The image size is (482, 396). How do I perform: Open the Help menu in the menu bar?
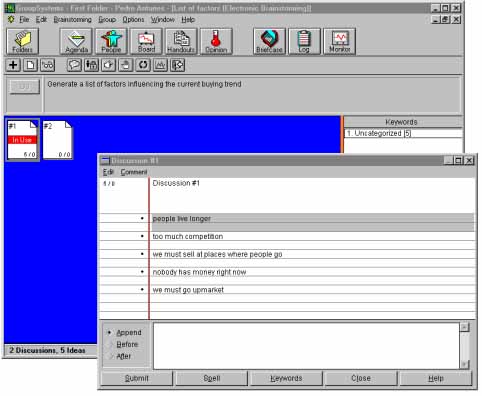tap(188, 20)
